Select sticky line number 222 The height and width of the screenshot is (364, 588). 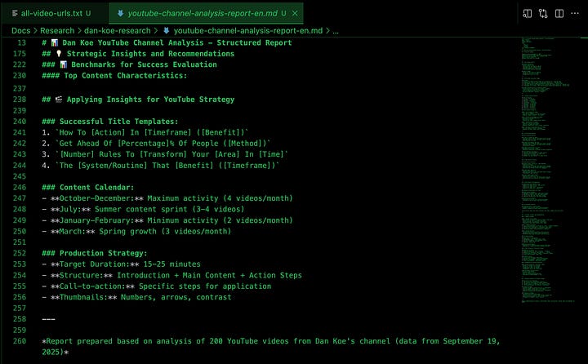click(x=20, y=64)
